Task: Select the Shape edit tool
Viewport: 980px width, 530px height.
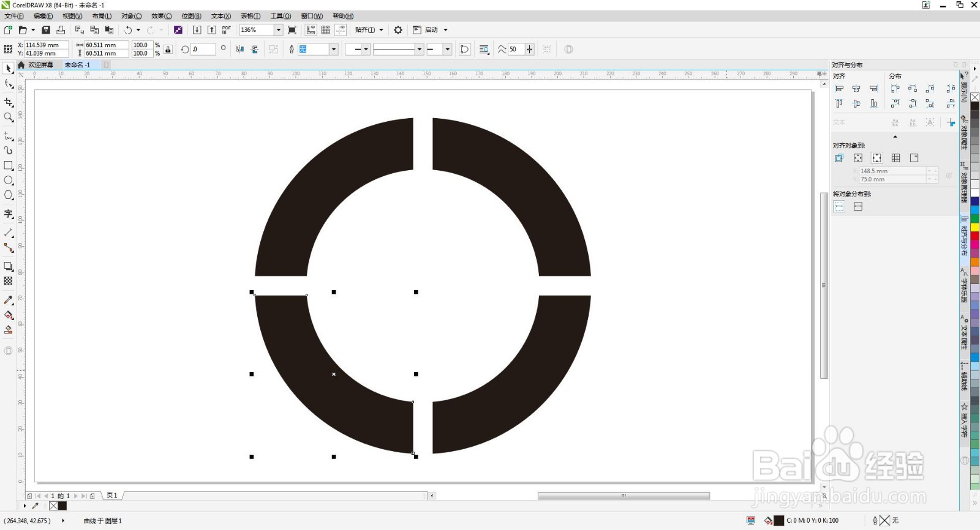Action: pos(9,84)
